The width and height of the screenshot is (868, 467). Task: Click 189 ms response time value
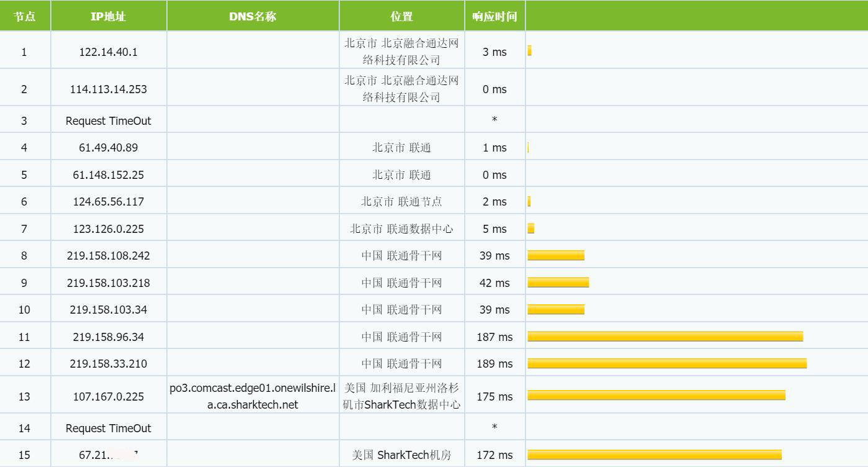(494, 364)
